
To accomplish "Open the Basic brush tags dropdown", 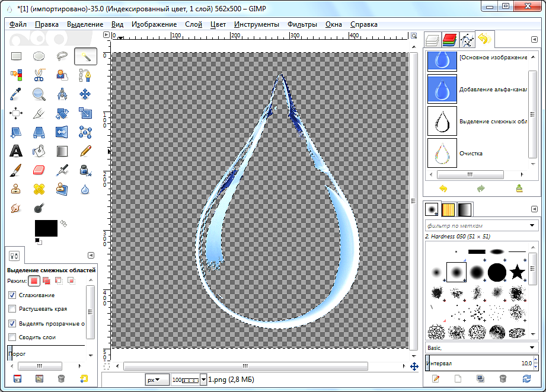I will [532, 348].
